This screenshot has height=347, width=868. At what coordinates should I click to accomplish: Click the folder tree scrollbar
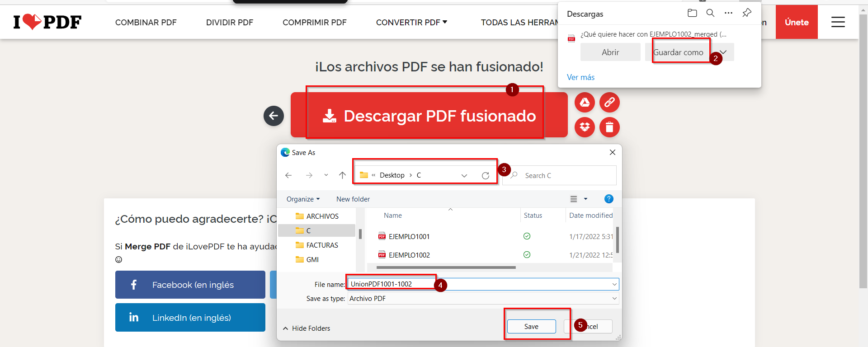(360, 234)
